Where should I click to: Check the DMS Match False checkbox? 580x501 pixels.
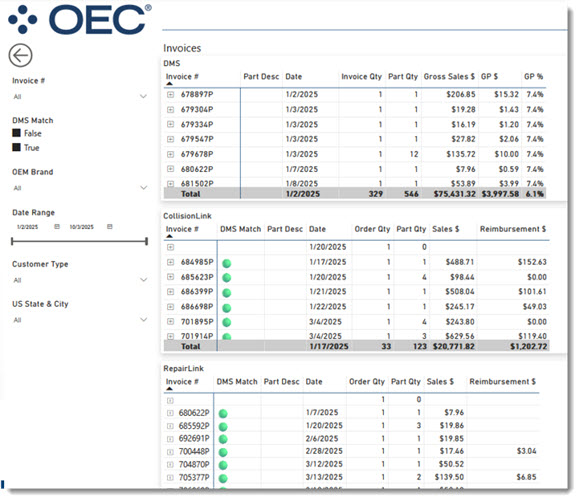tap(16, 133)
